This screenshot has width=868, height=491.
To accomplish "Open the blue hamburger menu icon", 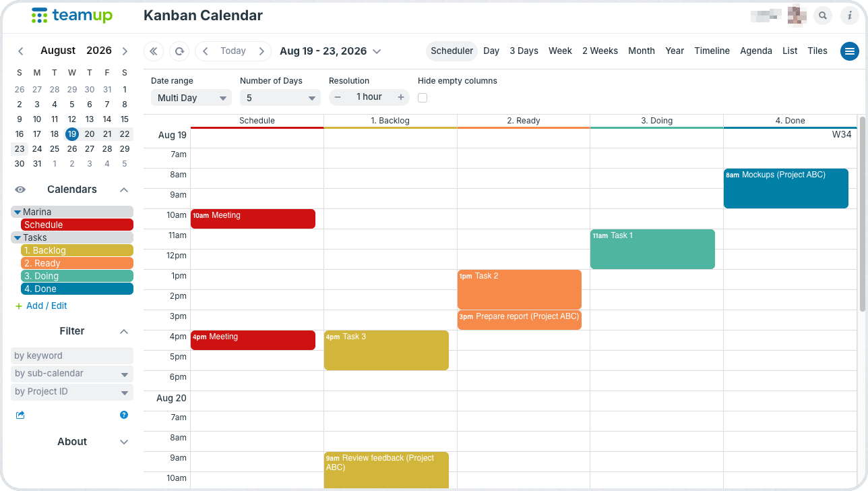I will (x=849, y=51).
